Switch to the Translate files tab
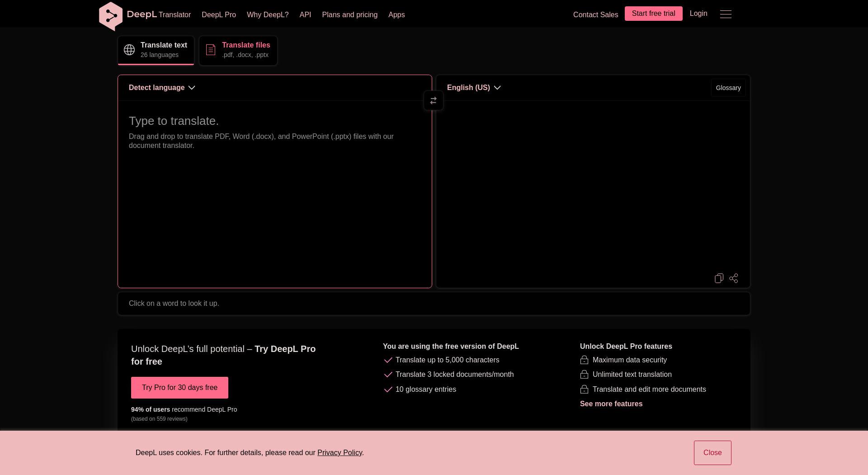868x475 pixels. pyautogui.click(x=238, y=50)
